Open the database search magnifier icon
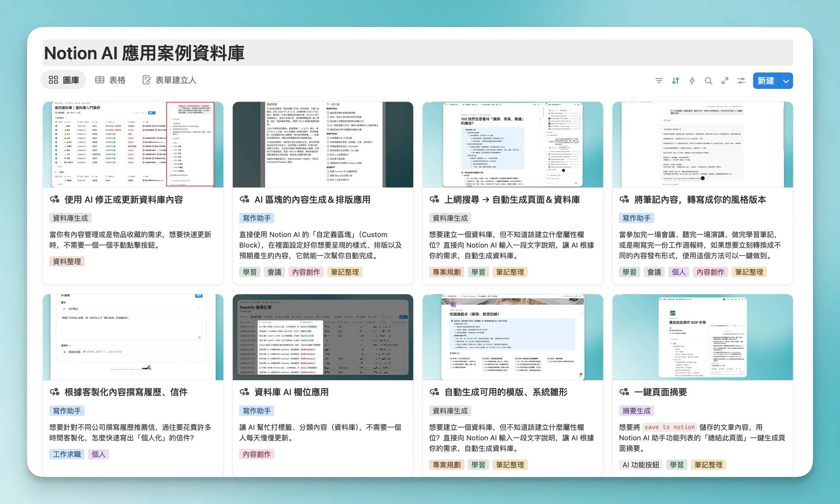Image resolution: width=840 pixels, height=504 pixels. tap(708, 81)
